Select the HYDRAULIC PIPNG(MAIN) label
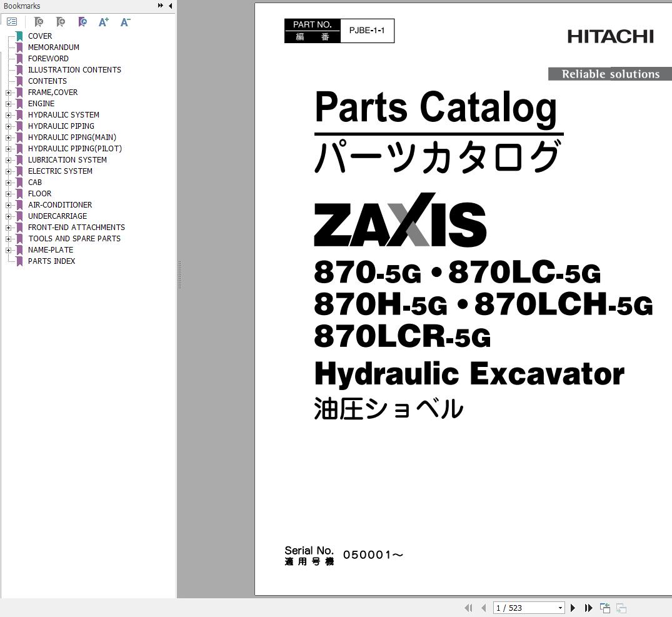Image resolution: width=672 pixels, height=617 pixels. 72,137
